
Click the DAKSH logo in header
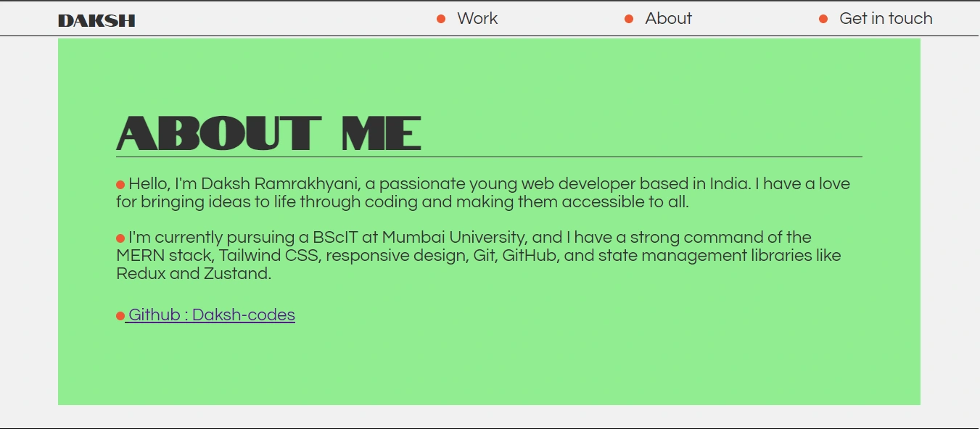pyautogui.click(x=96, y=21)
